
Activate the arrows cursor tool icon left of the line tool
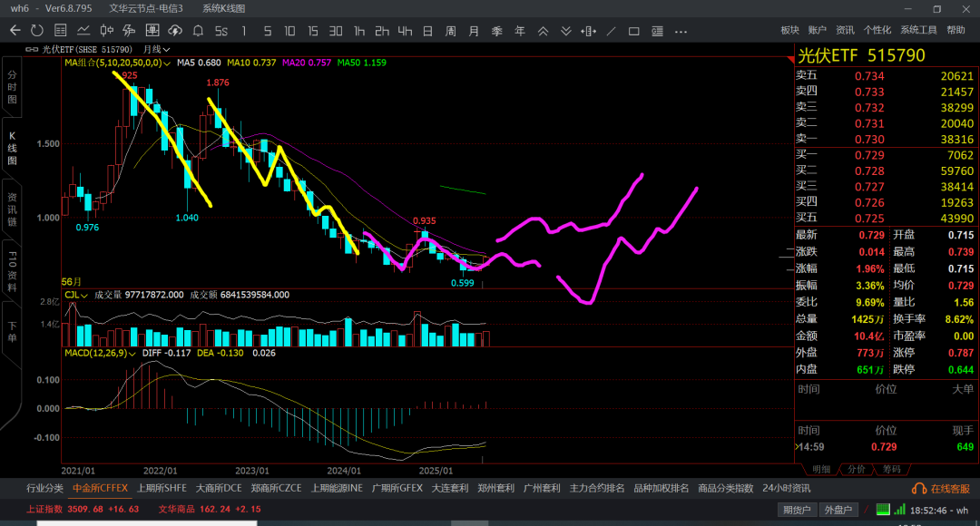(588, 31)
